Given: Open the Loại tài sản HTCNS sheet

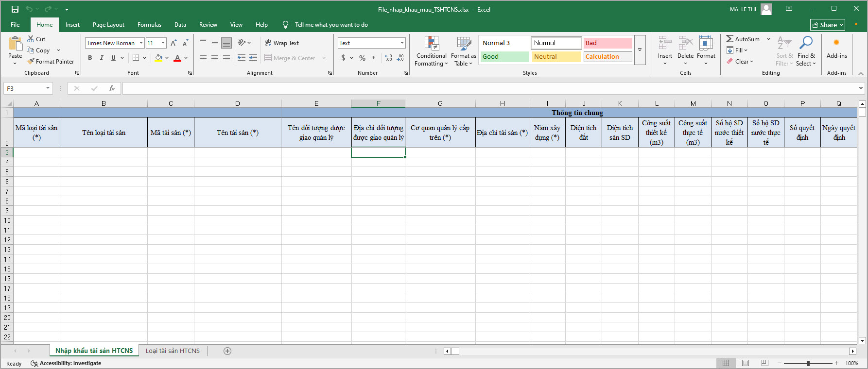Looking at the screenshot, I should point(173,351).
